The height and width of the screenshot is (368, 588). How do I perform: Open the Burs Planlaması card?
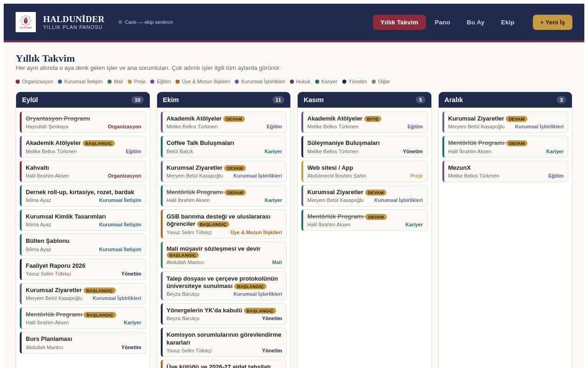click(83, 343)
